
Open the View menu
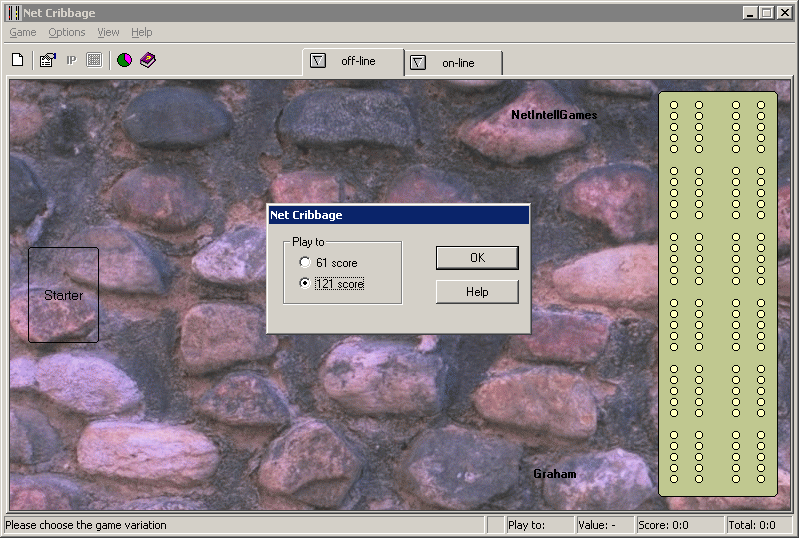[108, 32]
